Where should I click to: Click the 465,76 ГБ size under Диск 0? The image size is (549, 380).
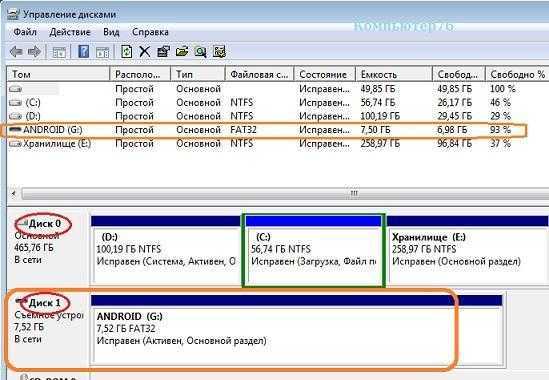pos(34,248)
